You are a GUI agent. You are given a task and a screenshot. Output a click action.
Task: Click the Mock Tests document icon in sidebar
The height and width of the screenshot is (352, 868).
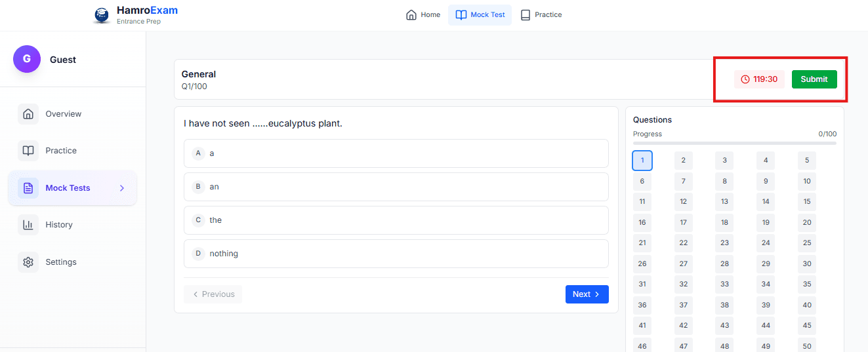click(28, 188)
